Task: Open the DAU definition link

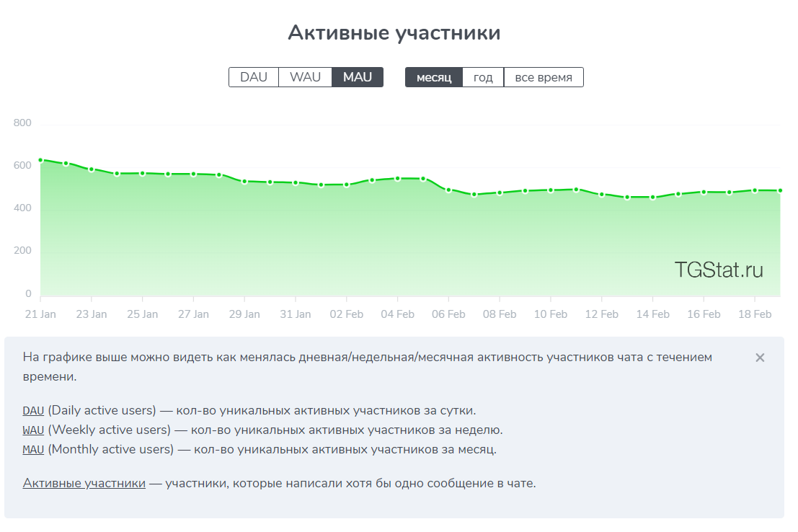Action: click(34, 411)
